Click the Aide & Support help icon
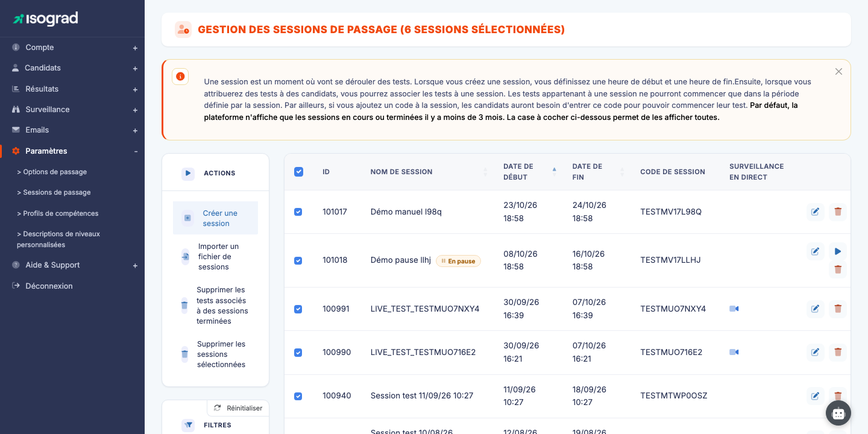This screenshot has width=868, height=434. coord(16,265)
